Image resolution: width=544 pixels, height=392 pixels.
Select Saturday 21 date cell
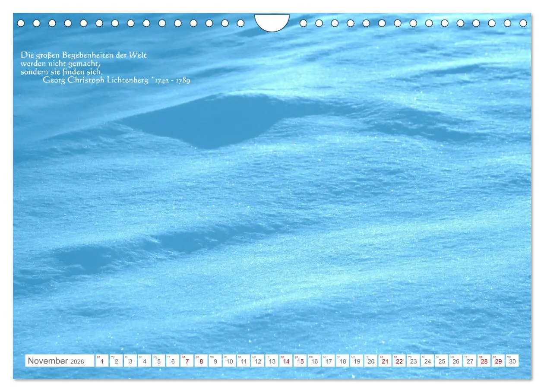point(385,361)
